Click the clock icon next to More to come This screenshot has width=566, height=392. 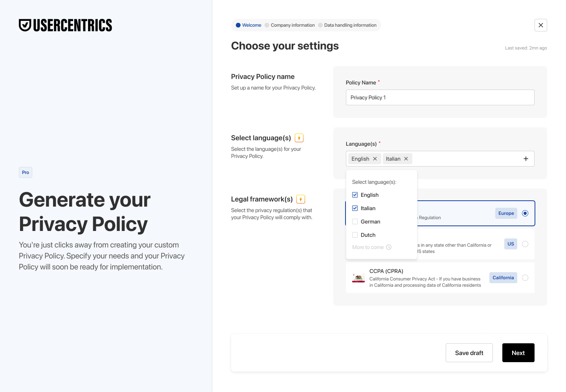[389, 247]
